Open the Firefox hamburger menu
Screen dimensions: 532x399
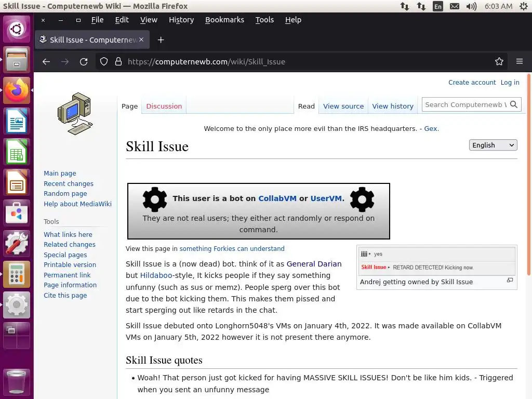(520, 61)
